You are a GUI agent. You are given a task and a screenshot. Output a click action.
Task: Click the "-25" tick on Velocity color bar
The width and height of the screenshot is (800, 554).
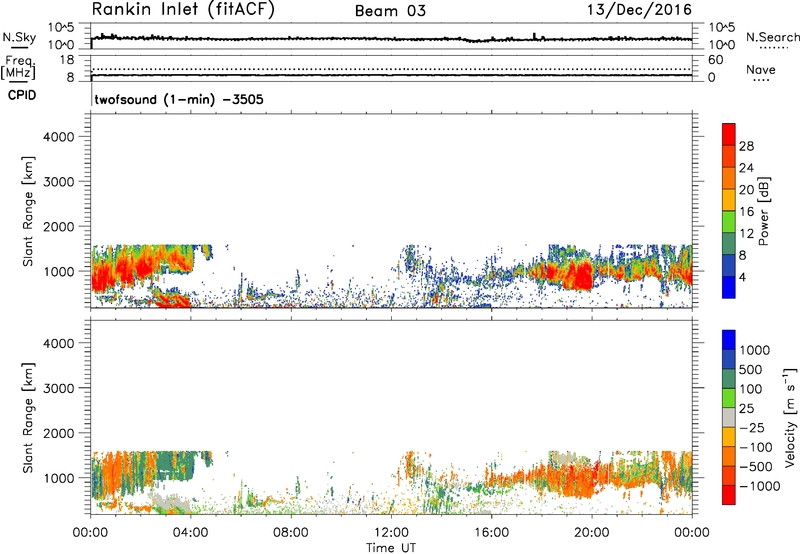click(x=752, y=427)
